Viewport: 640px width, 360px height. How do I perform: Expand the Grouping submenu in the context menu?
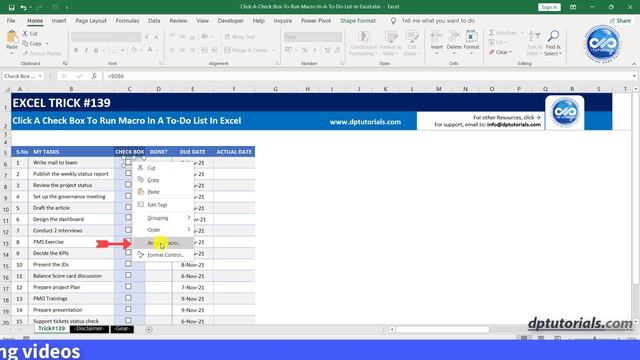(189, 218)
